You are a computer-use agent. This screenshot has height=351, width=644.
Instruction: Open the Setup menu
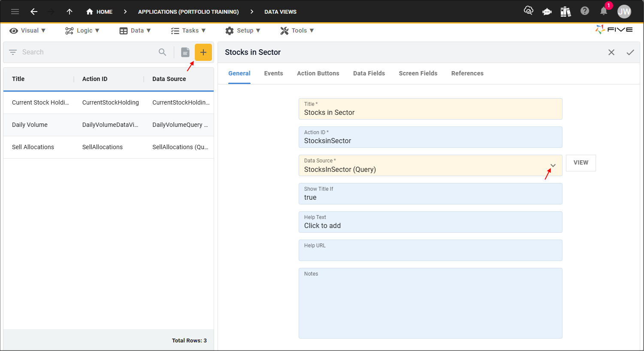[x=243, y=30]
